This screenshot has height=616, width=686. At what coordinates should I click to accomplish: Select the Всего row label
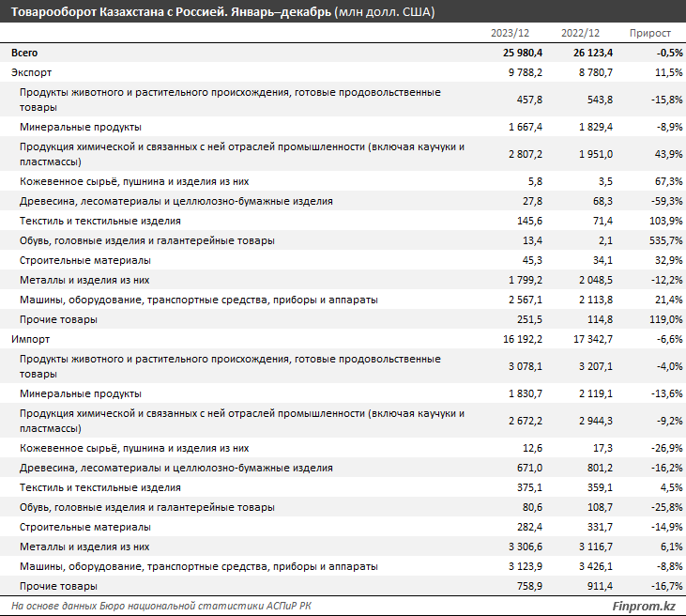(x=24, y=53)
